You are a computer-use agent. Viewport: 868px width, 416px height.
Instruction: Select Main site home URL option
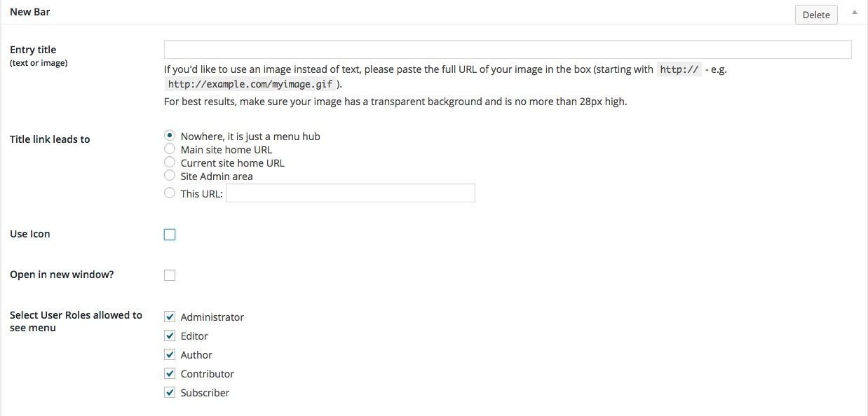(x=170, y=148)
